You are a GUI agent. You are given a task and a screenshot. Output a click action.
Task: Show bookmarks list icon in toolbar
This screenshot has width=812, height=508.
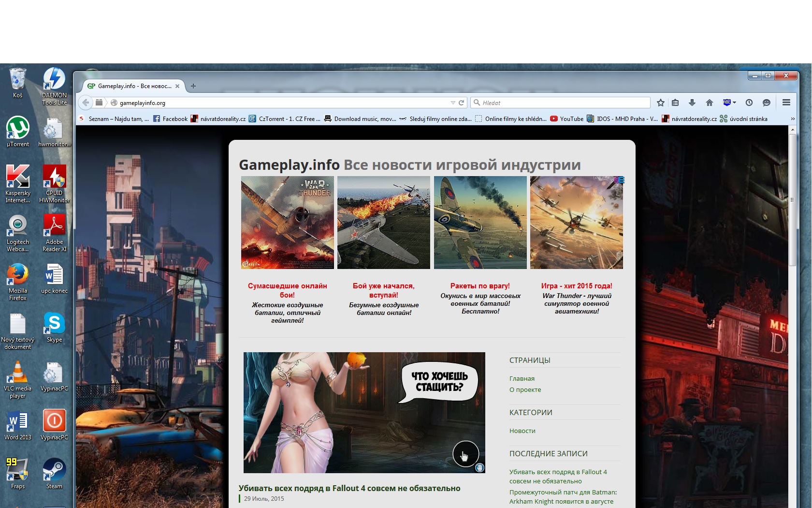(x=676, y=103)
